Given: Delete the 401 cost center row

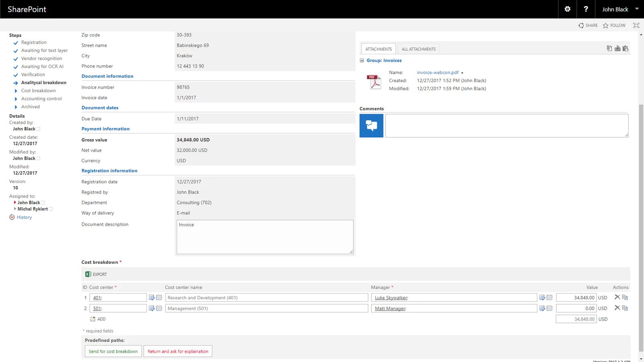Looking at the screenshot, I should [x=617, y=297].
